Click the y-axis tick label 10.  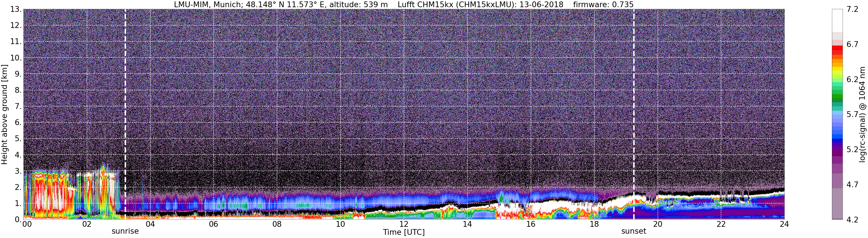point(16,58)
